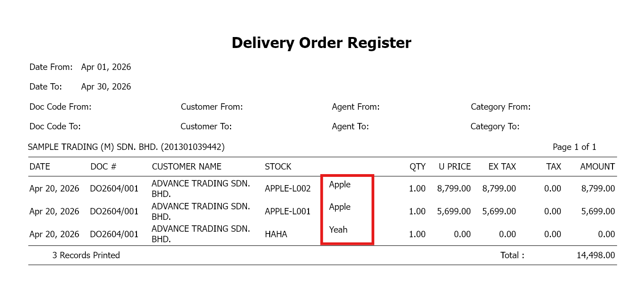Click the Doc Code From label

click(x=60, y=107)
